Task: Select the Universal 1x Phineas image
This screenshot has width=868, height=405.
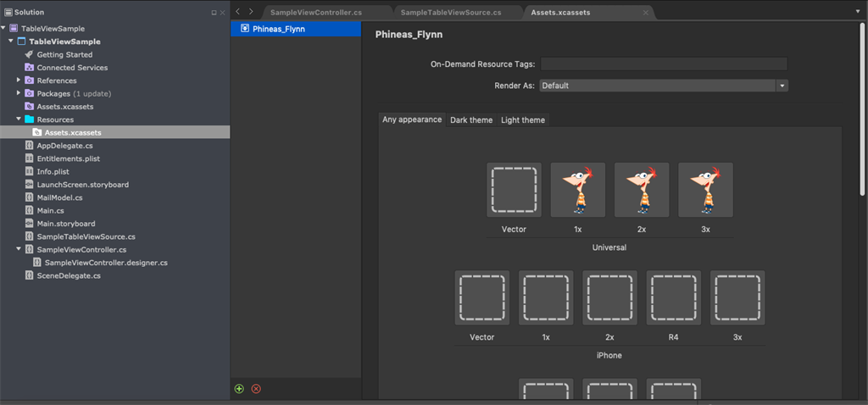Action: pyautogui.click(x=578, y=190)
